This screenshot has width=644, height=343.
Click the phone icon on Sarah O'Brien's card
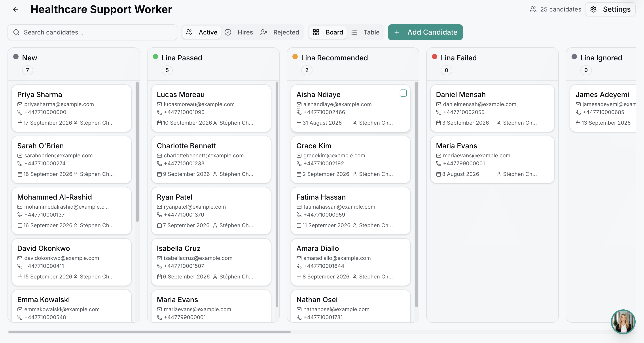point(20,163)
